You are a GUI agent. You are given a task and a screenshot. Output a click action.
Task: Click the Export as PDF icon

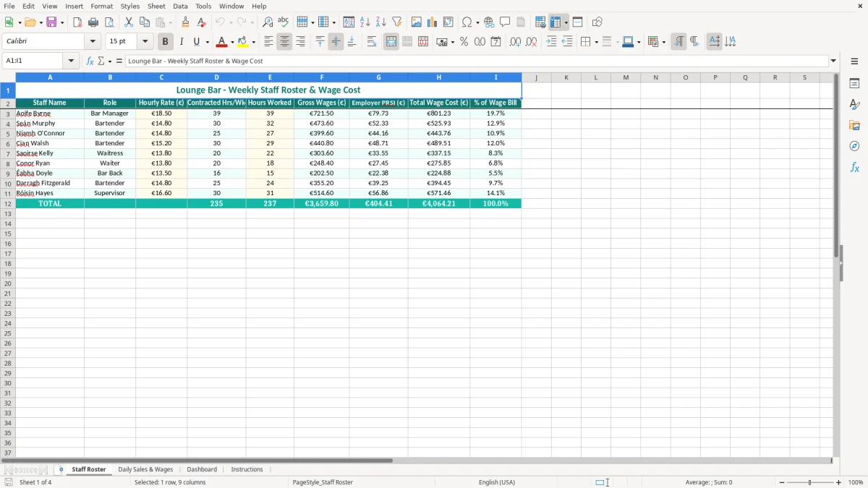coord(77,22)
